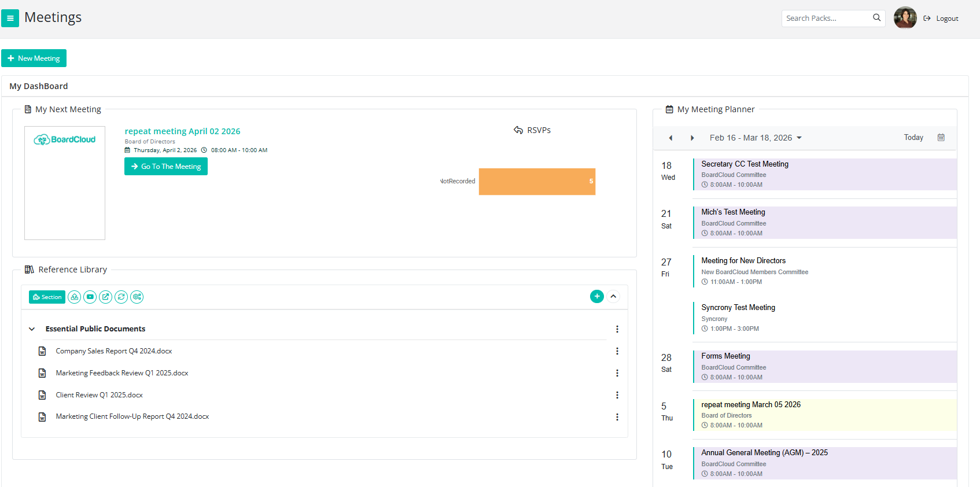Viewport: 980px width, 487px height.
Task: Click the green plus icon in Reference Library
Action: pyautogui.click(x=596, y=297)
